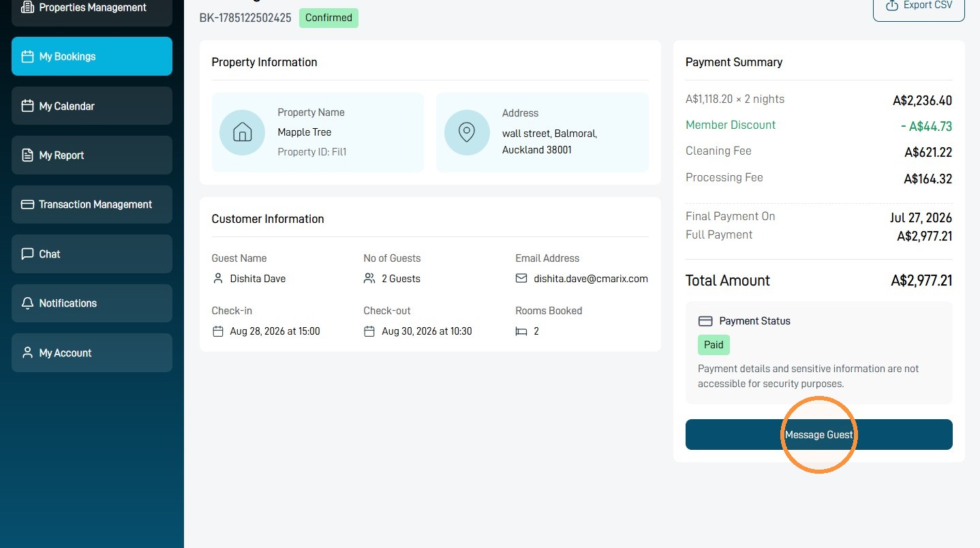
Task: Open Transaction Management
Action: tap(92, 204)
